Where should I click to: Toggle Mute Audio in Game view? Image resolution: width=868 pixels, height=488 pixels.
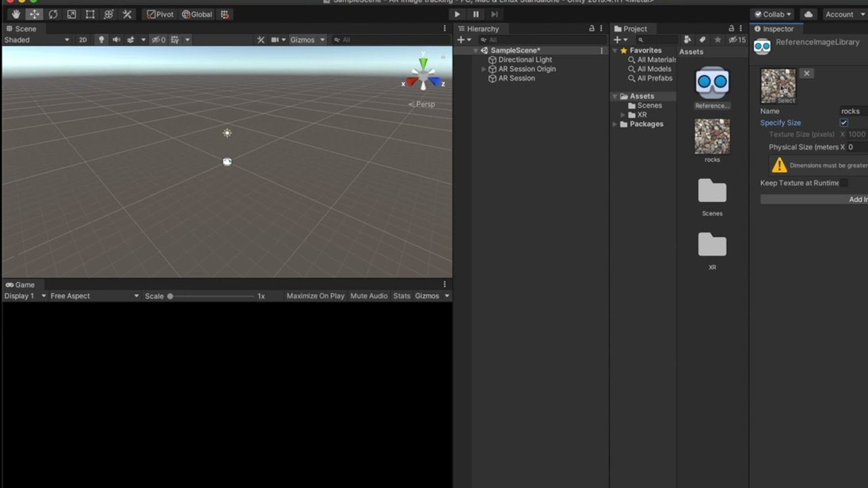click(x=369, y=296)
